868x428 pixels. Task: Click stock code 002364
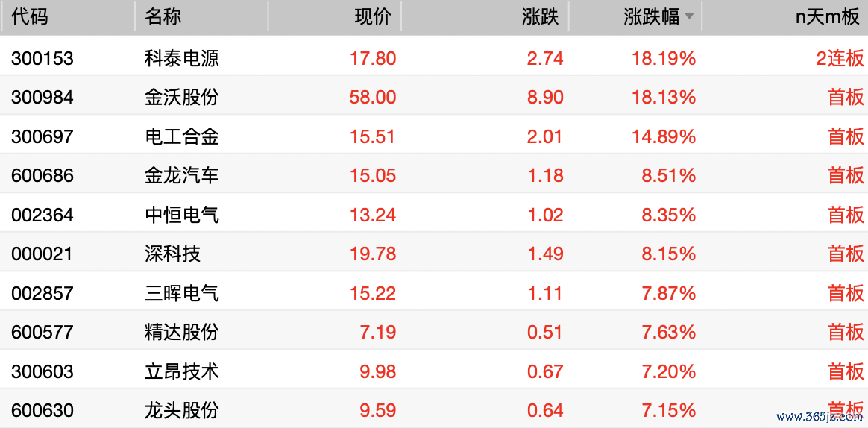(x=42, y=215)
